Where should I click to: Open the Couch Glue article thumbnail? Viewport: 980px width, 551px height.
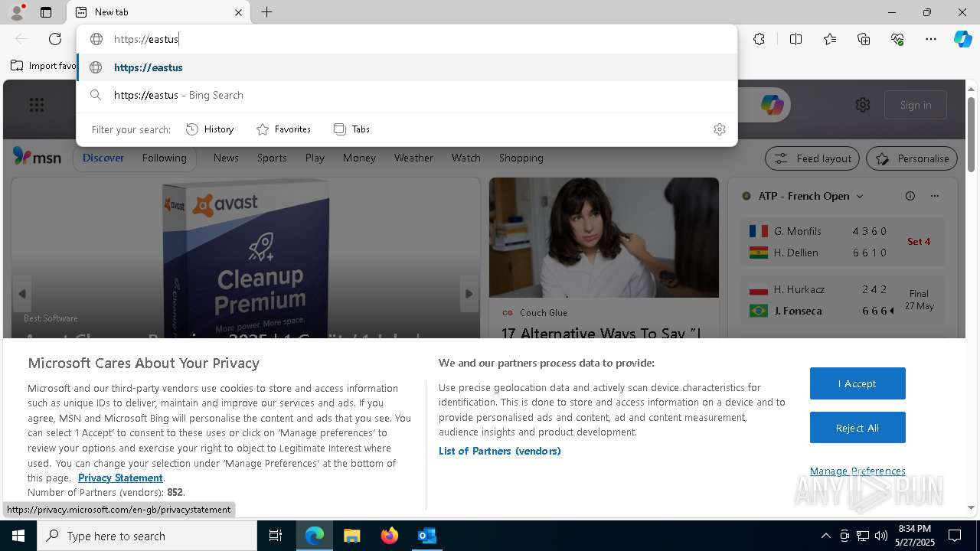604,237
